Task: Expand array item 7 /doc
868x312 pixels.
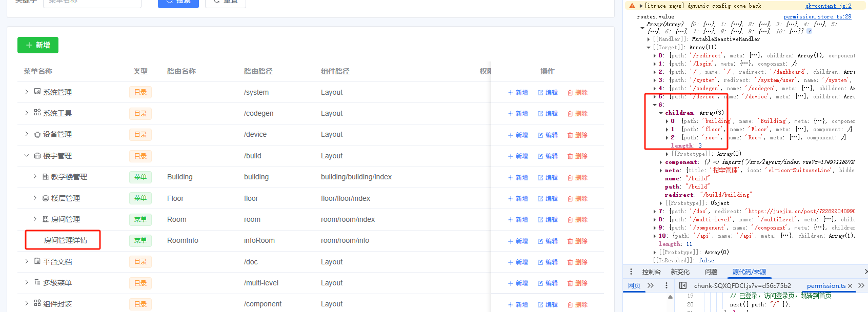Action: [655, 211]
